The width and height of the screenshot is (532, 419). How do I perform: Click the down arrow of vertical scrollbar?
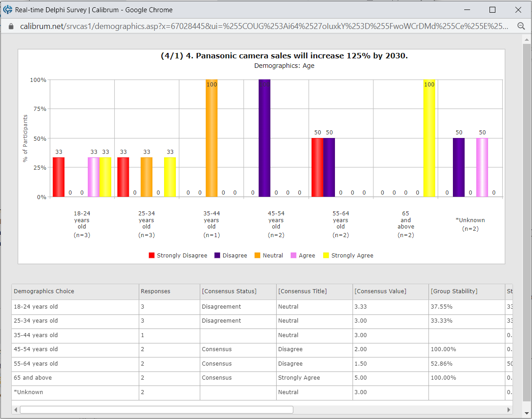527,413
